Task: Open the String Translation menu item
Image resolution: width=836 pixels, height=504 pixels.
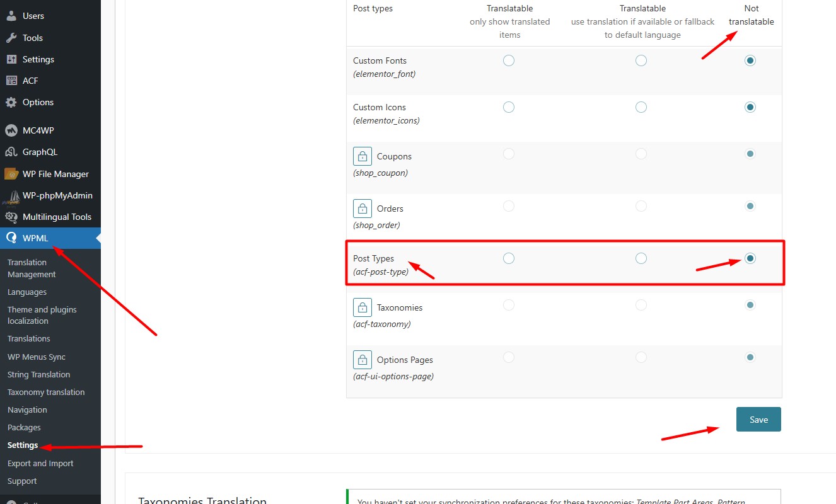Action: point(38,374)
